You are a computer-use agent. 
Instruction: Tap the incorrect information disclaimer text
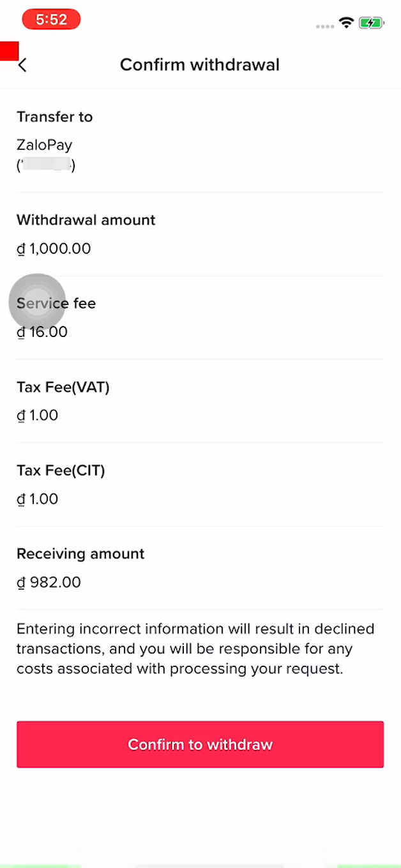coord(195,649)
